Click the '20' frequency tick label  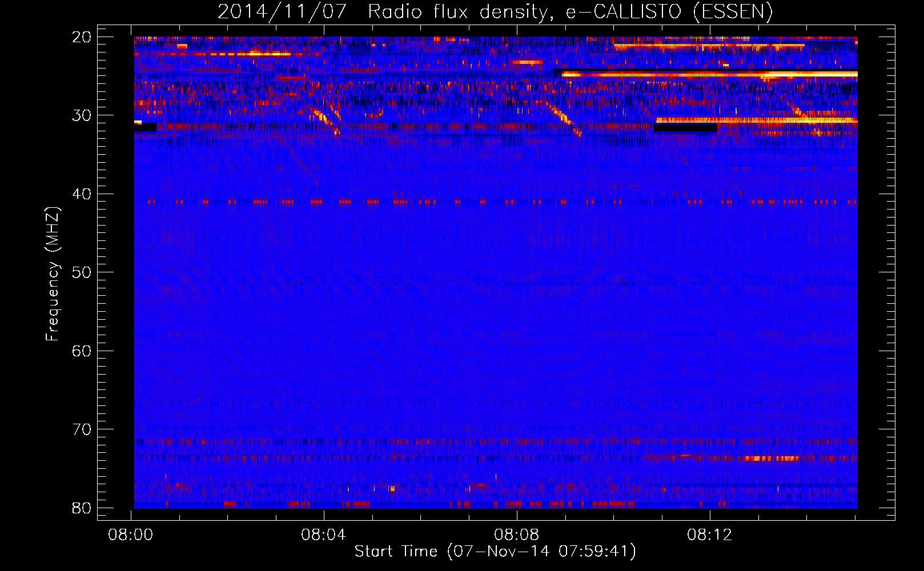(x=81, y=37)
